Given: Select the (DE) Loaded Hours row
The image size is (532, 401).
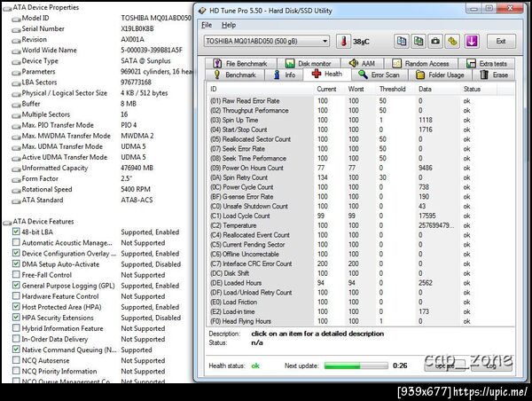Looking at the screenshot, I should click(360, 283).
